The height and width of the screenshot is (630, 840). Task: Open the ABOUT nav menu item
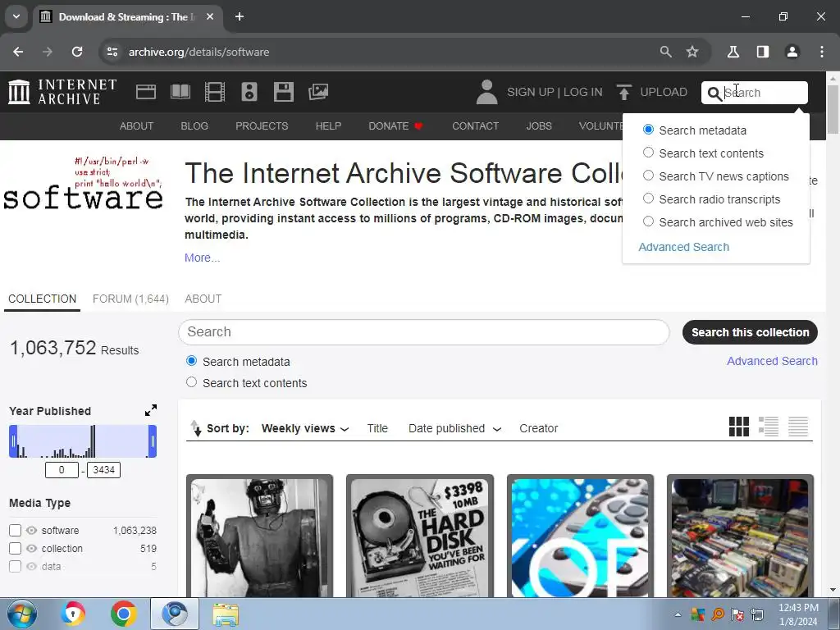[137, 126]
